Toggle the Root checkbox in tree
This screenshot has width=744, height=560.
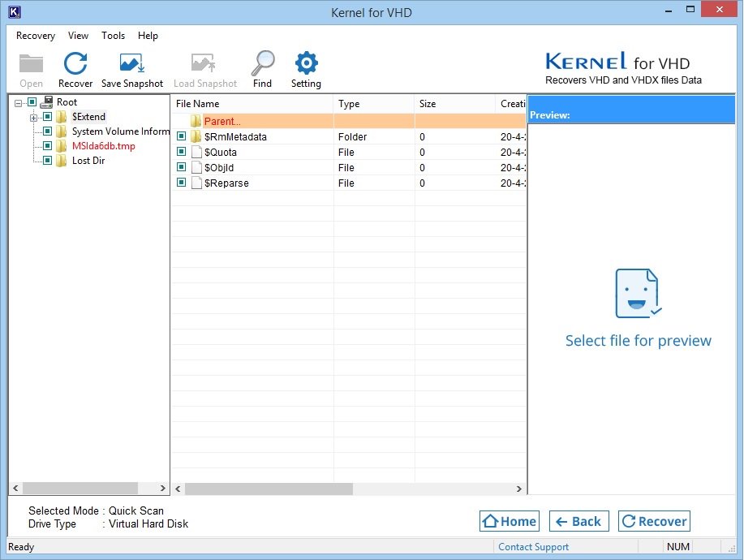pyautogui.click(x=32, y=102)
